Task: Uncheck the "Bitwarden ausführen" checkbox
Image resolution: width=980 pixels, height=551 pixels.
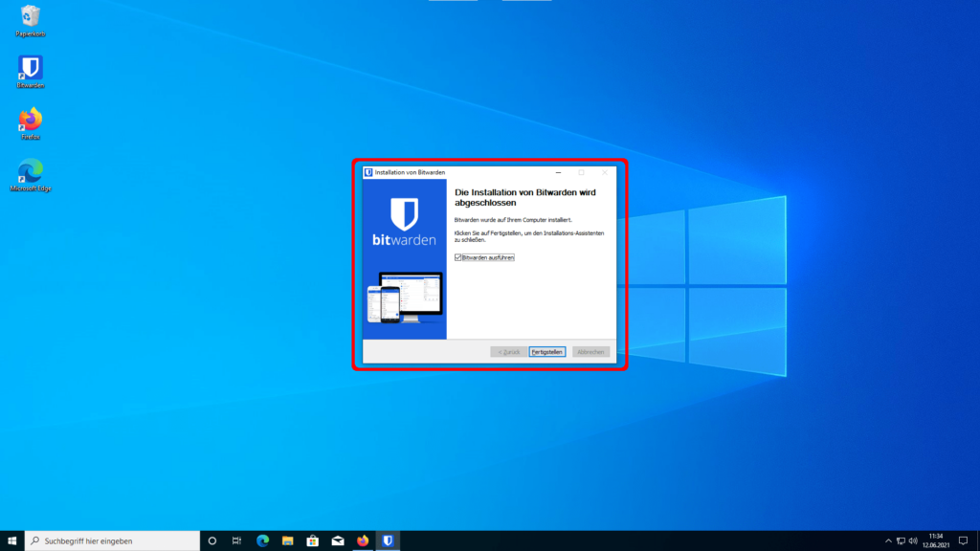Action: (457, 257)
